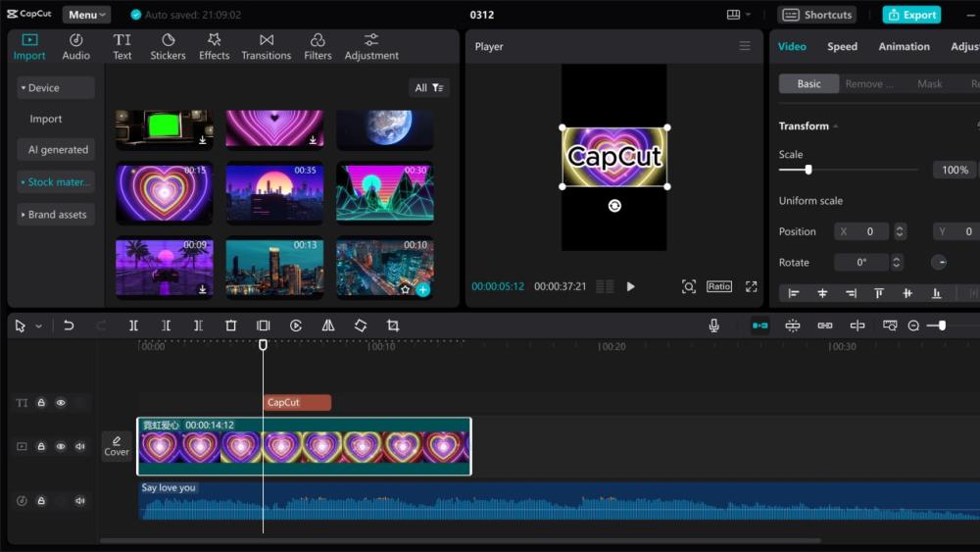The image size is (980, 552).
Task: Click the Crop tool icon
Action: pyautogui.click(x=393, y=326)
